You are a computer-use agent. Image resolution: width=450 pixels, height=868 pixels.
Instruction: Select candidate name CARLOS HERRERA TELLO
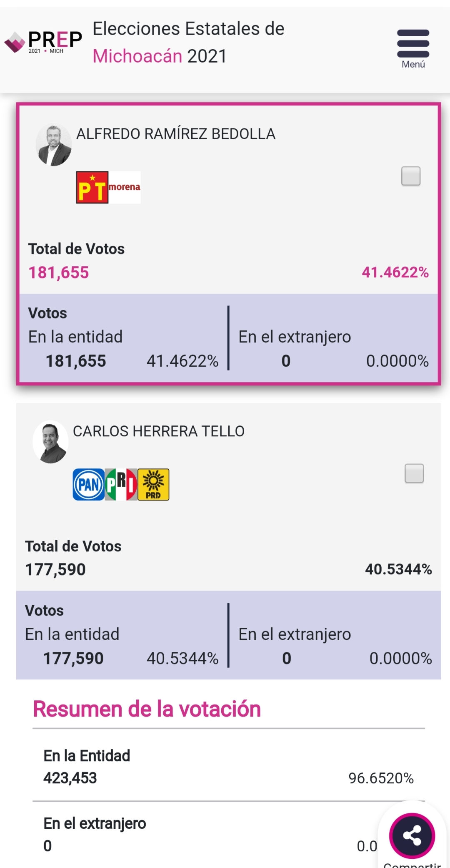(x=159, y=431)
